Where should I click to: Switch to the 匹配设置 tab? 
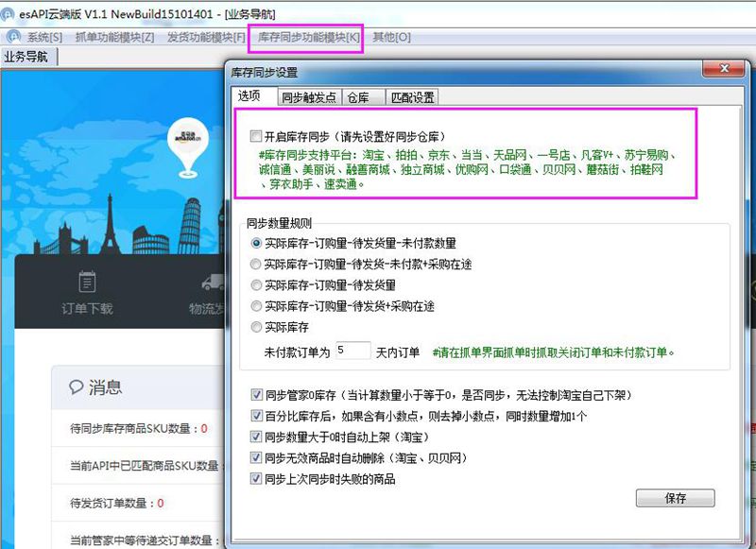(413, 97)
